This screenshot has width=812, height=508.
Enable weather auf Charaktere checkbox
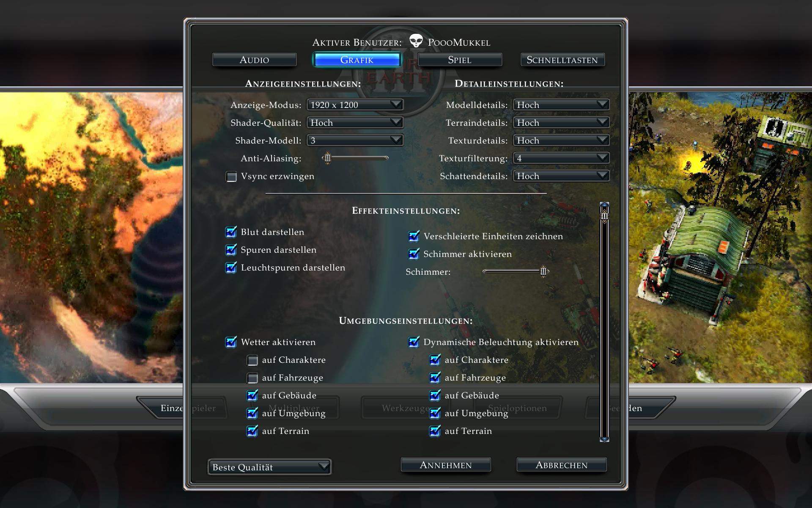tap(252, 360)
